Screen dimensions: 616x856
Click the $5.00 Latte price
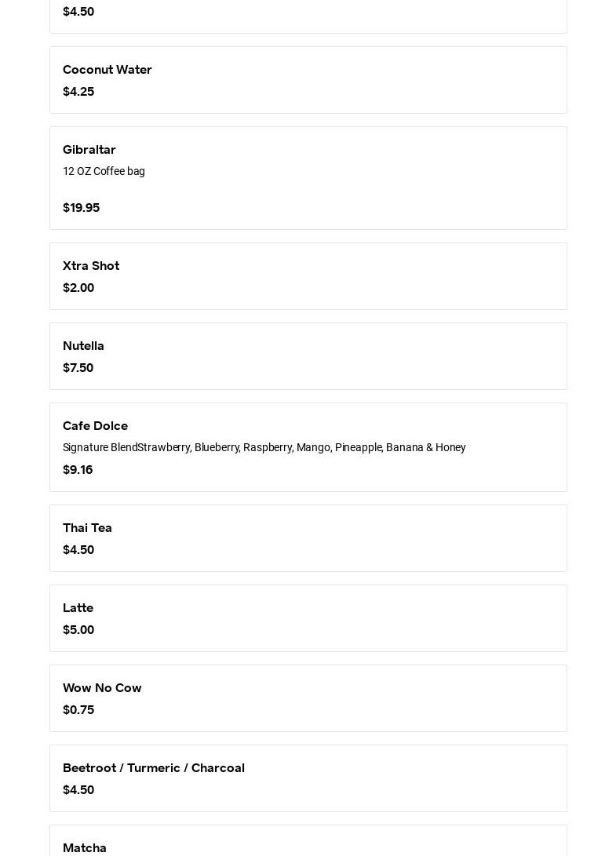(78, 630)
